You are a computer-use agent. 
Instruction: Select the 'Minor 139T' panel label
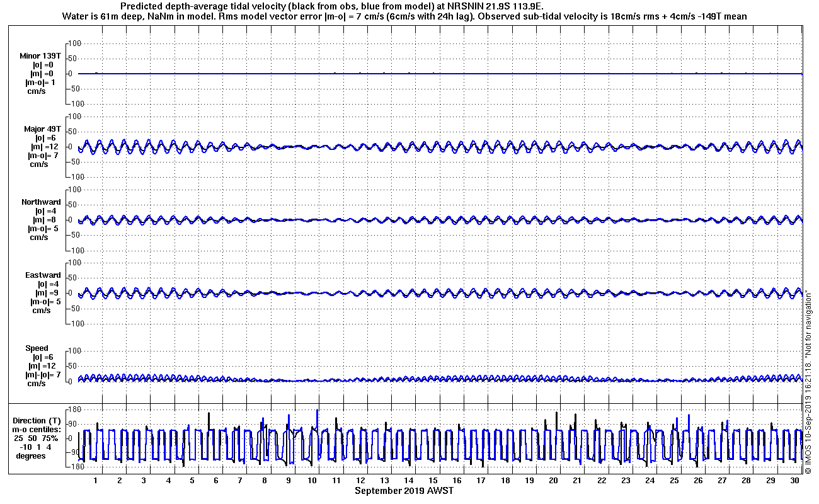click(x=40, y=55)
